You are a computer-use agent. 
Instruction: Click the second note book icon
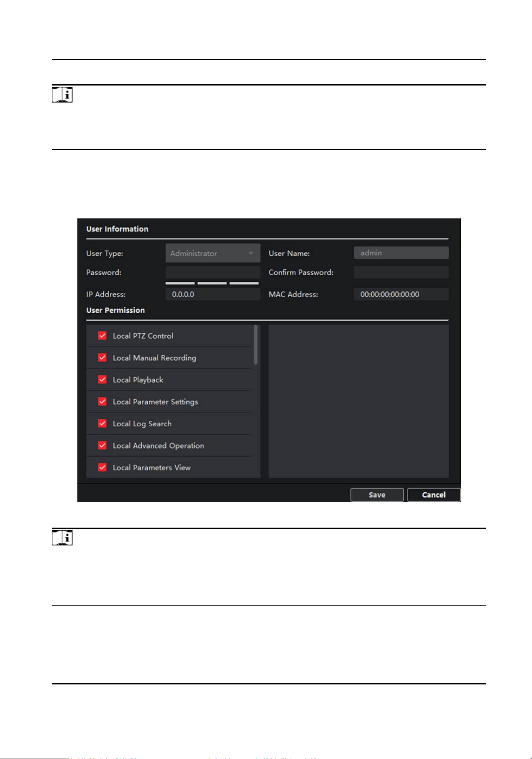(x=62, y=538)
